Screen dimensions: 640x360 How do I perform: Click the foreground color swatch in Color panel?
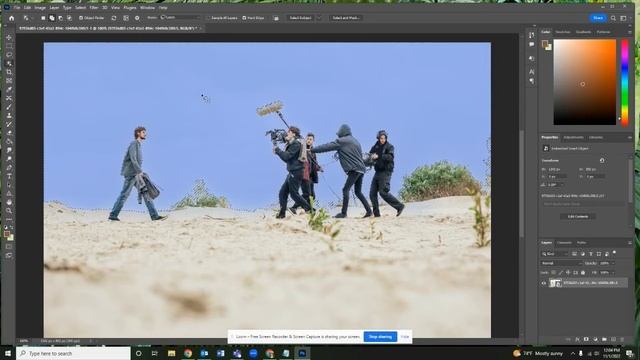point(545,44)
